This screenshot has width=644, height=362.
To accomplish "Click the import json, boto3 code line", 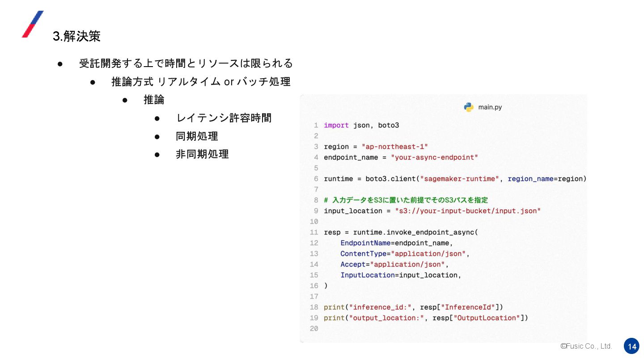I will tap(361, 126).
